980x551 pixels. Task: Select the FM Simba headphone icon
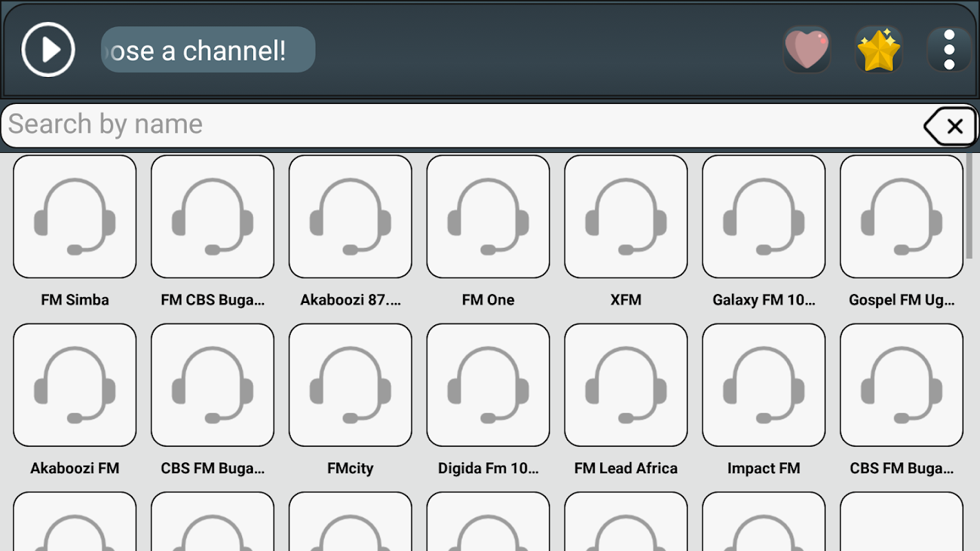75,217
